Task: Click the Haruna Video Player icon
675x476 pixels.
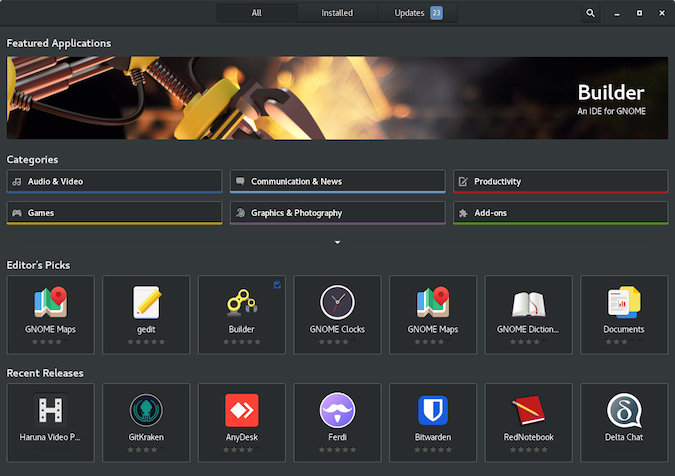Action: click(50, 410)
